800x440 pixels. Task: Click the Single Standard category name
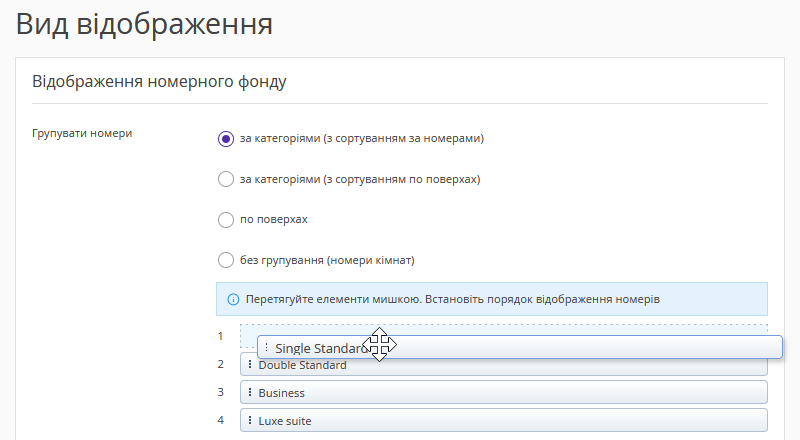[x=317, y=348]
